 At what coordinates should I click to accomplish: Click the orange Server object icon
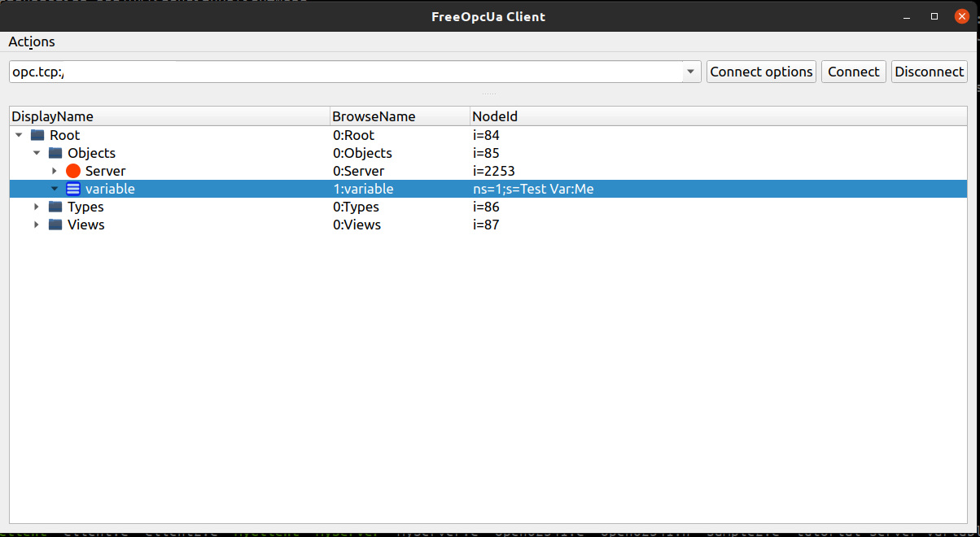tap(73, 171)
